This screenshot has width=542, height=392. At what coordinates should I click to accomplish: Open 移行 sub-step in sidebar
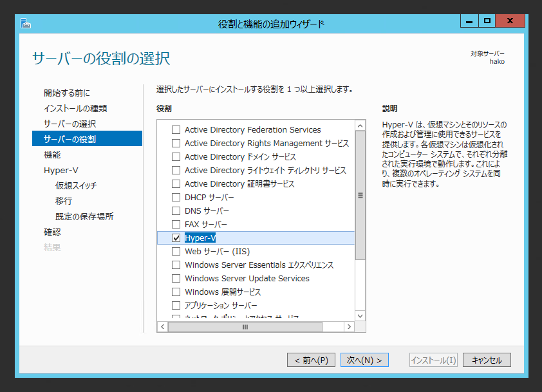click(x=64, y=201)
